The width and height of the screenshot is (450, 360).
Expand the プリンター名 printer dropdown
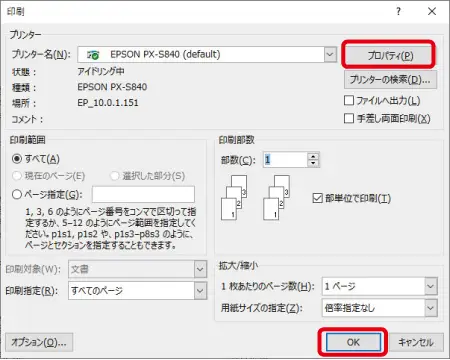click(x=330, y=54)
